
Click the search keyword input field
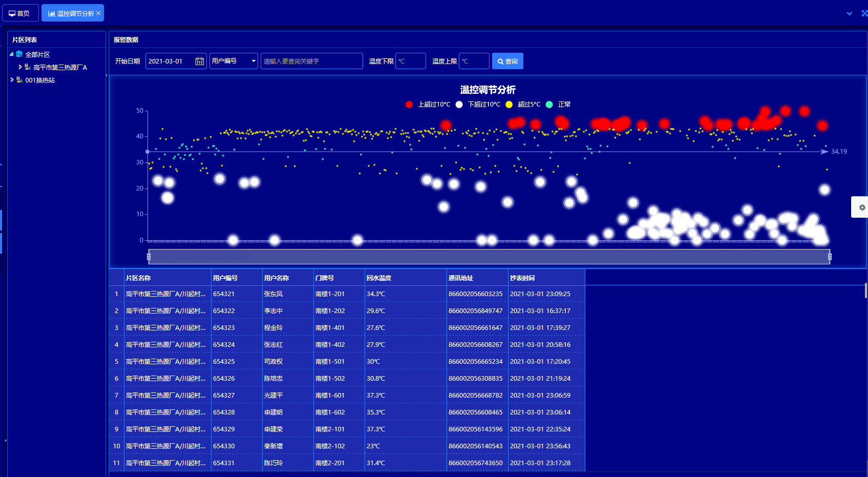[x=311, y=61]
